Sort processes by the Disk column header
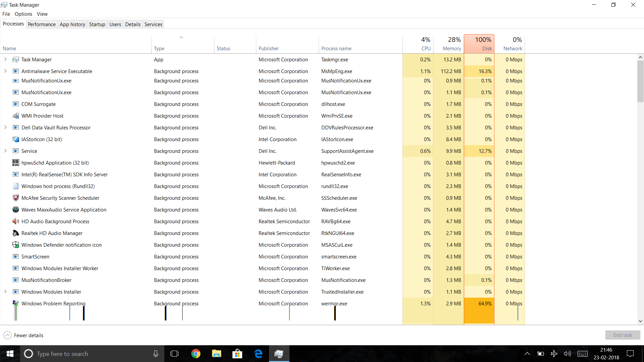The height and width of the screenshot is (362, 644). click(x=479, y=44)
